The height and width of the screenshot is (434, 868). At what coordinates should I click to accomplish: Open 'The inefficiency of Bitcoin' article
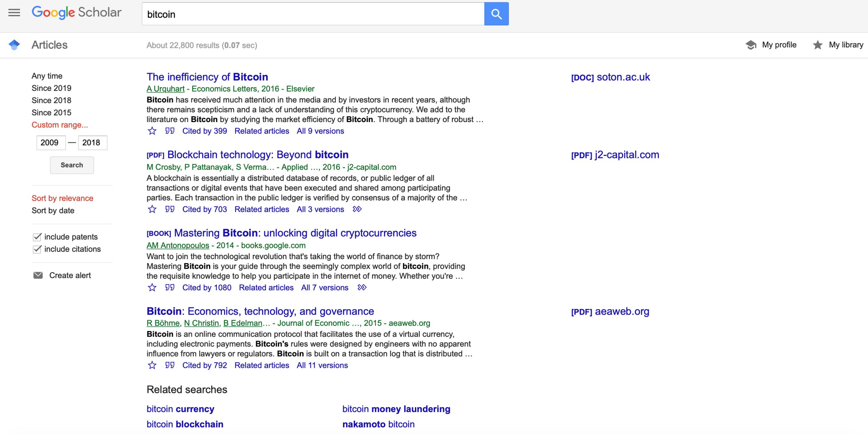pyautogui.click(x=207, y=77)
